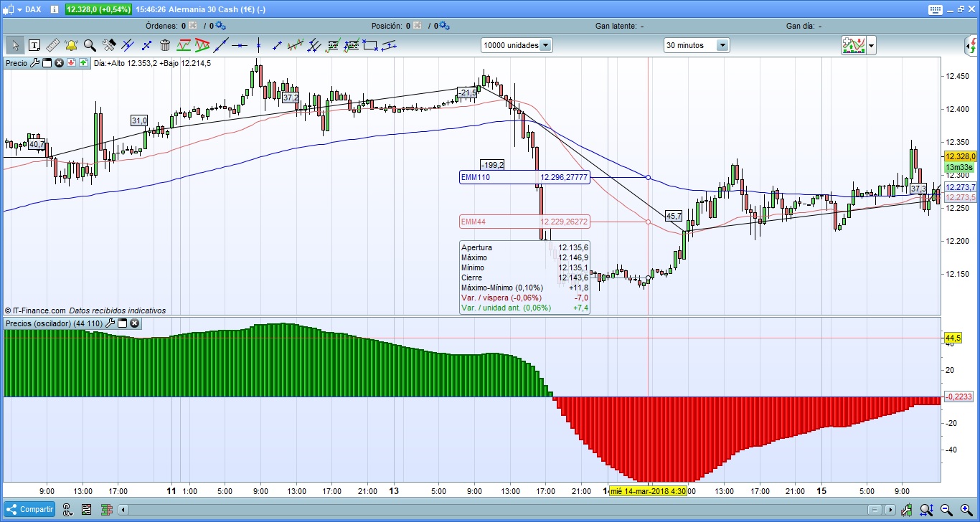Screen dimensions: 980x522
Task: Click the vertical zoom magnifier icon
Action: click(926, 510)
